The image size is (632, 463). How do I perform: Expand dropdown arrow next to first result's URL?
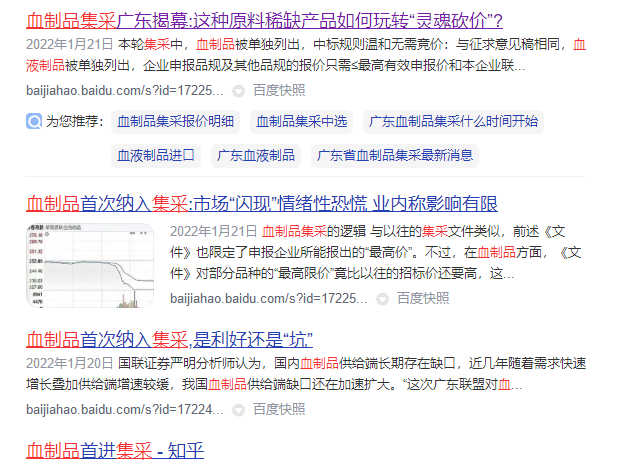coord(239,91)
